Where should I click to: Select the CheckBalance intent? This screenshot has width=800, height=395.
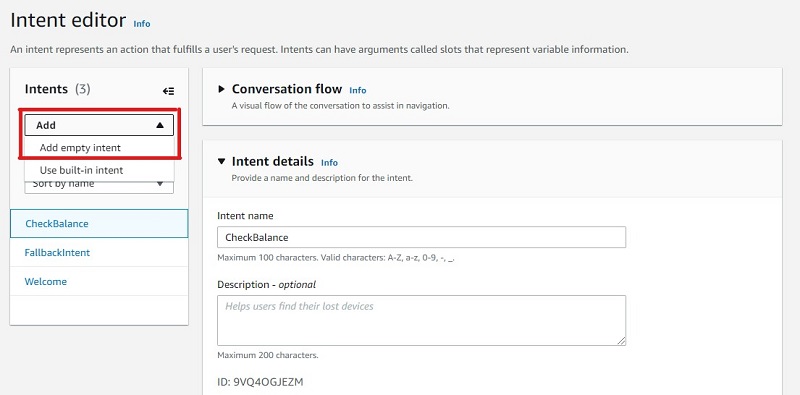pos(99,224)
